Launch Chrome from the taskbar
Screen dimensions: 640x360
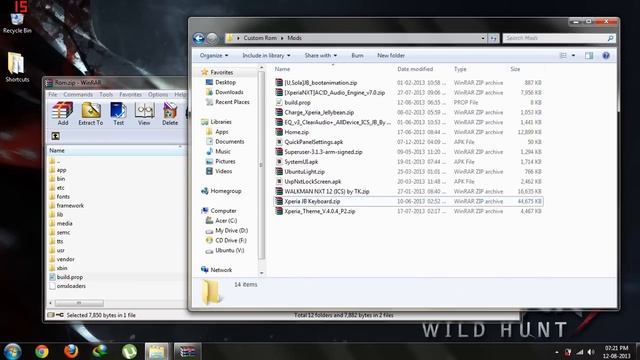click(42, 351)
